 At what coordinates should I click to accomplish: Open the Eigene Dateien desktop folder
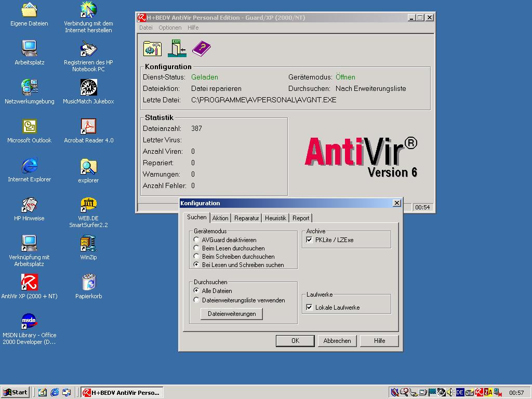[x=29, y=15]
